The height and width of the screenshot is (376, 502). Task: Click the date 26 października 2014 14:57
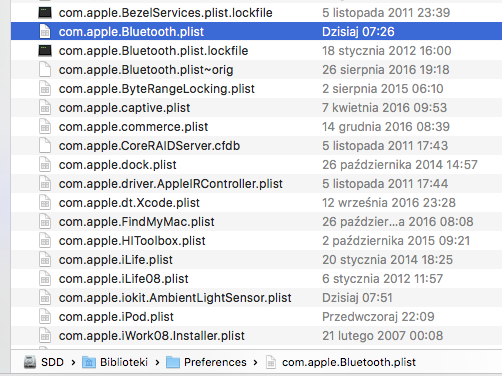point(400,165)
